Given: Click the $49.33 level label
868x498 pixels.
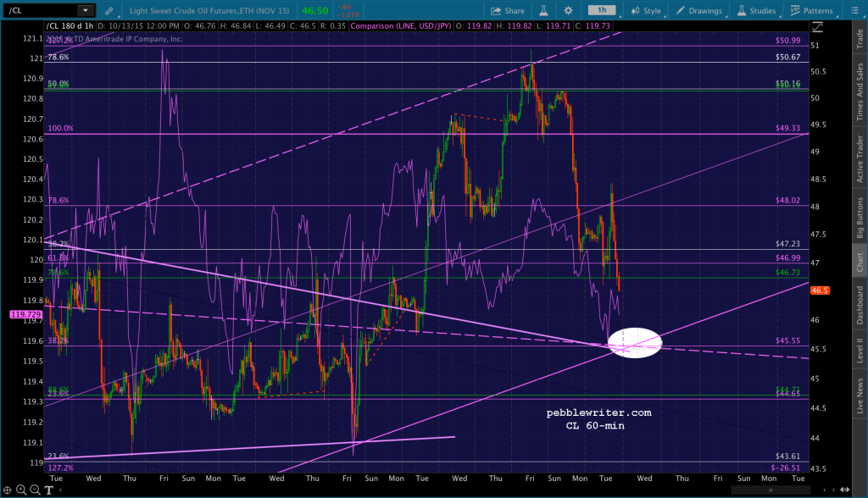Looking at the screenshot, I should click(787, 129).
